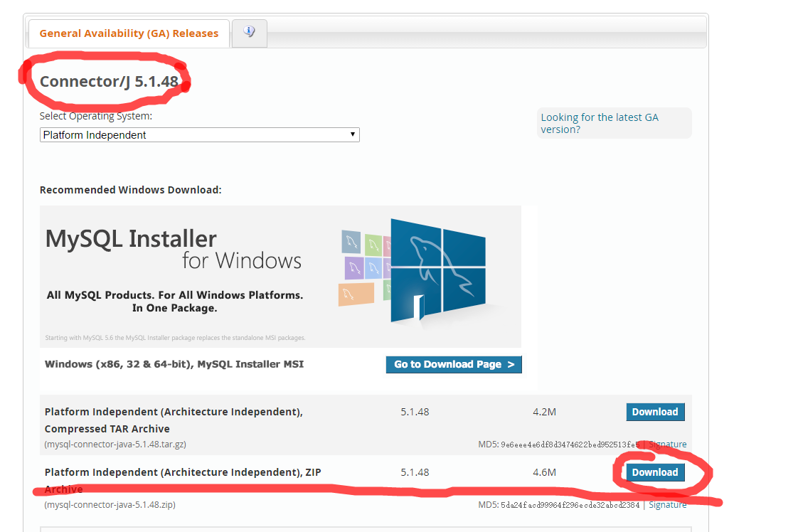The height and width of the screenshot is (532, 798).
Task: Click the MD5 hash of the zip archive
Action: (570, 506)
